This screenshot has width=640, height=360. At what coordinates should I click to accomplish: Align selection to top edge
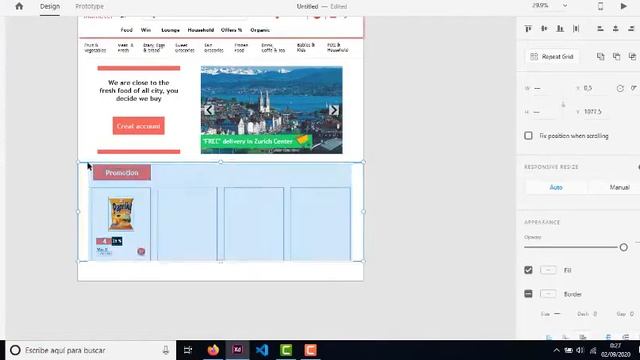click(x=528, y=29)
